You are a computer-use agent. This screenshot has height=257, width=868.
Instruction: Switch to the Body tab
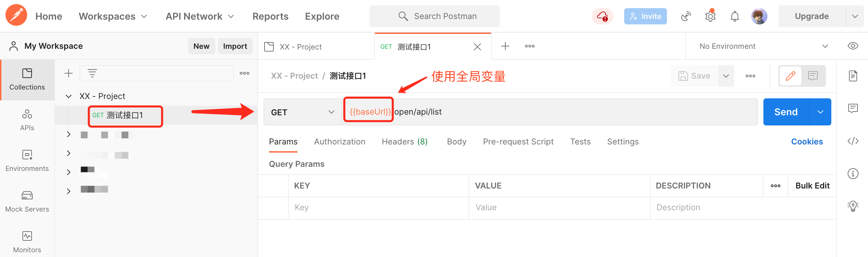pos(456,142)
